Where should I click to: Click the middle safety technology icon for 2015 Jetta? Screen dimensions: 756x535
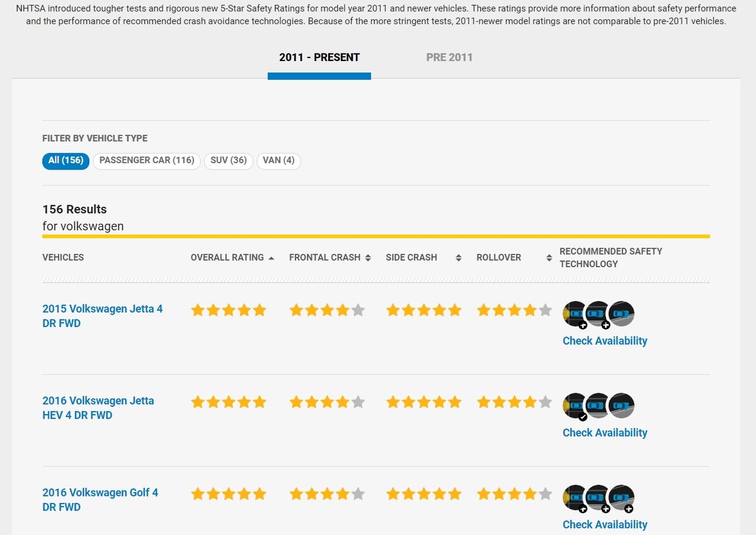click(x=598, y=314)
